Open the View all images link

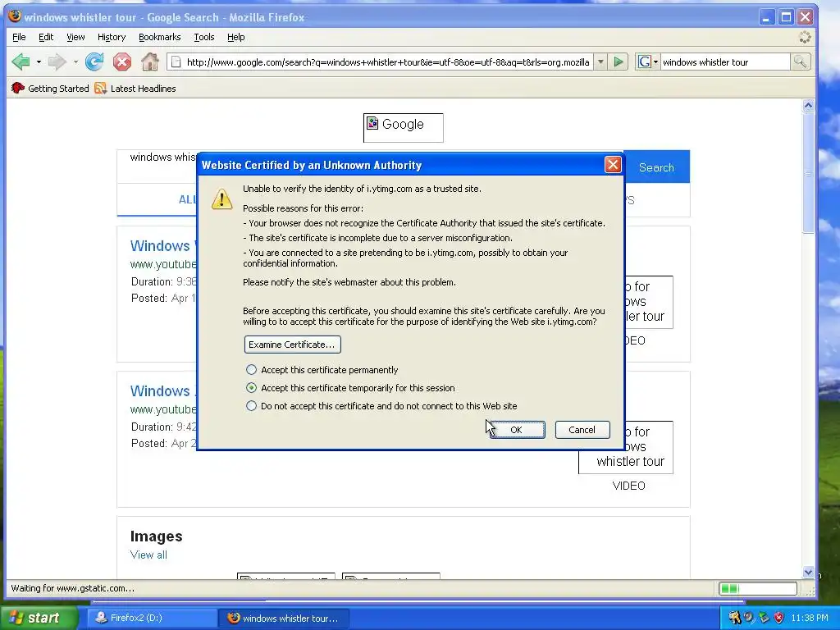pyautogui.click(x=148, y=555)
